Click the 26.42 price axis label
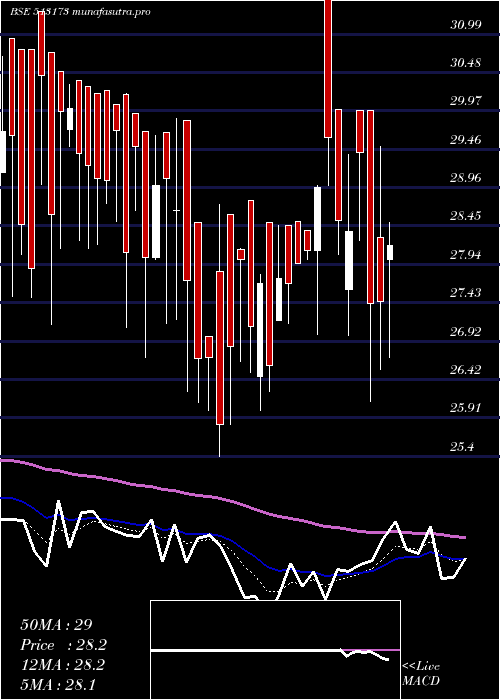 pos(466,370)
